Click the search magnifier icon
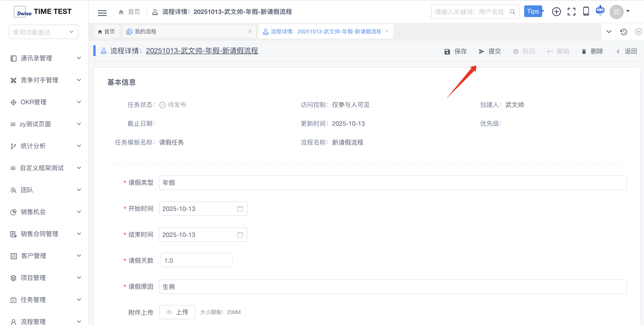This screenshot has width=644, height=325. tap(512, 12)
